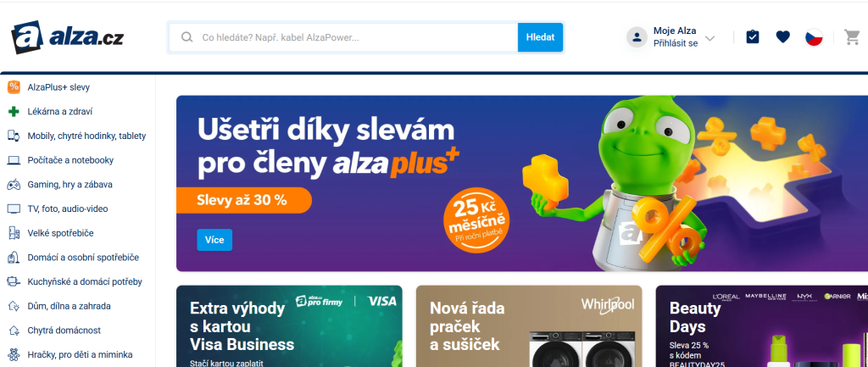Click the Přihlásit se link
Viewport: 868px width, 367px height.
676,43
